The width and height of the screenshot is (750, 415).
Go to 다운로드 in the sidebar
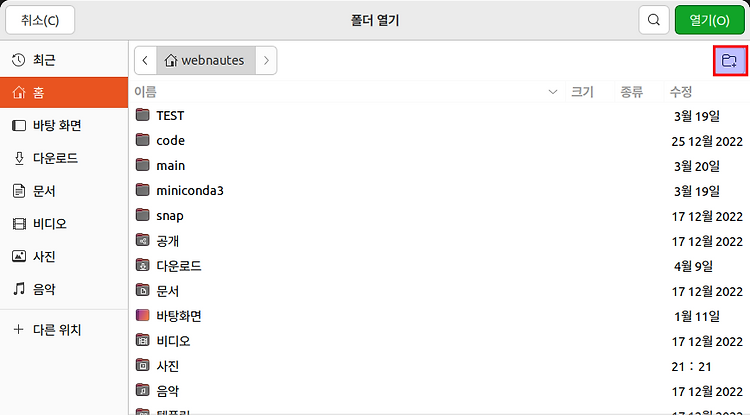coord(64,158)
